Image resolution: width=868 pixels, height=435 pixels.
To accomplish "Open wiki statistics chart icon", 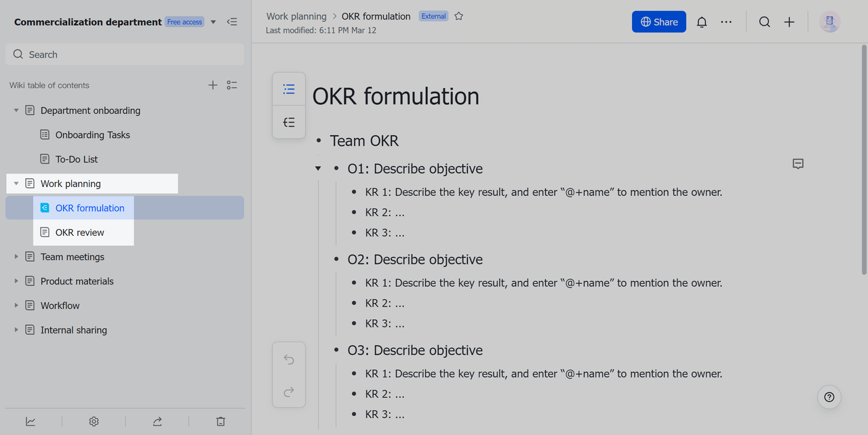I will (31, 421).
